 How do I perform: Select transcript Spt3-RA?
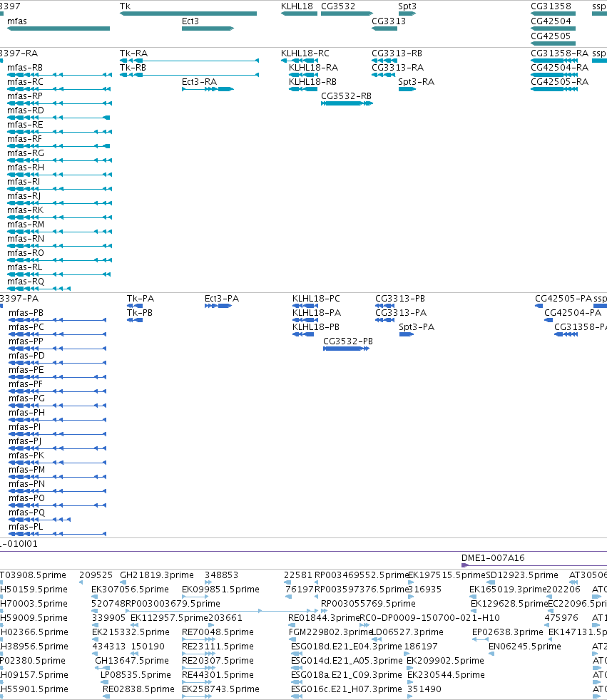point(407,89)
